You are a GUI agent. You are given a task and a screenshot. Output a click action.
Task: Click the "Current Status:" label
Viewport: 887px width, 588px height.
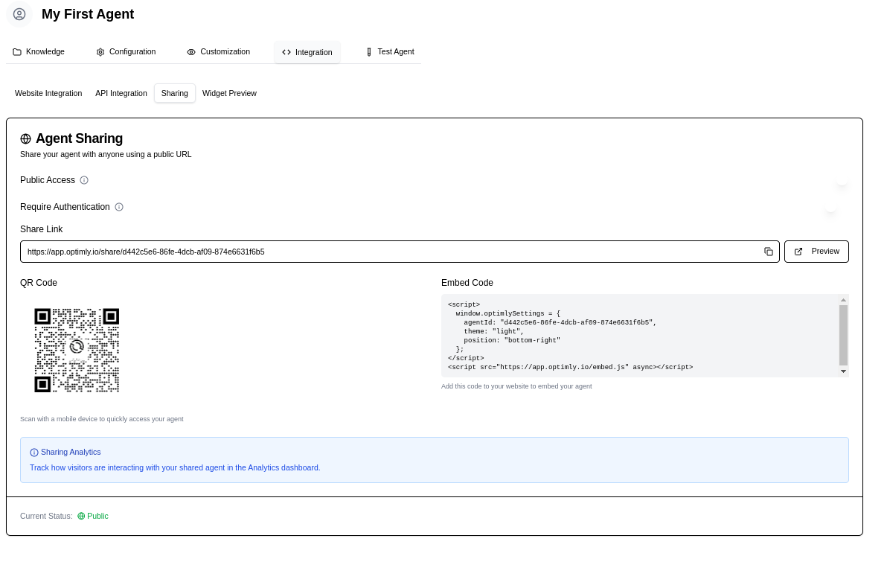[46, 516]
